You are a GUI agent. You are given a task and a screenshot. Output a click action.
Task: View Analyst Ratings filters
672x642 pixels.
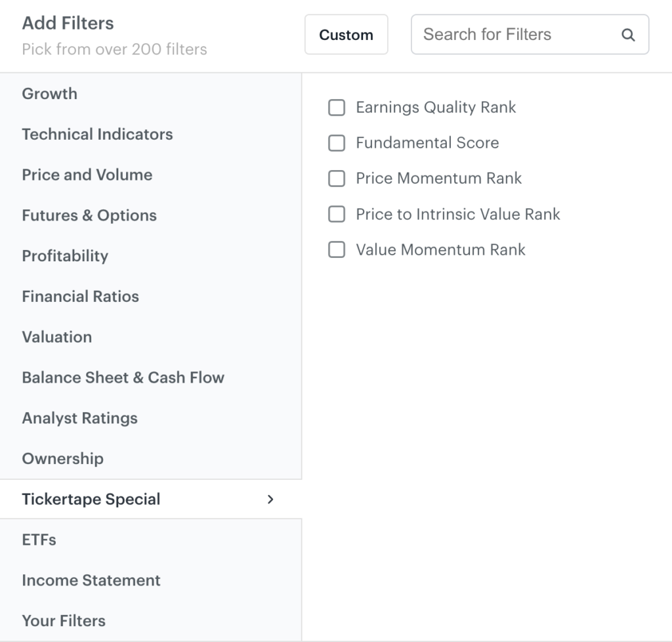[79, 419]
